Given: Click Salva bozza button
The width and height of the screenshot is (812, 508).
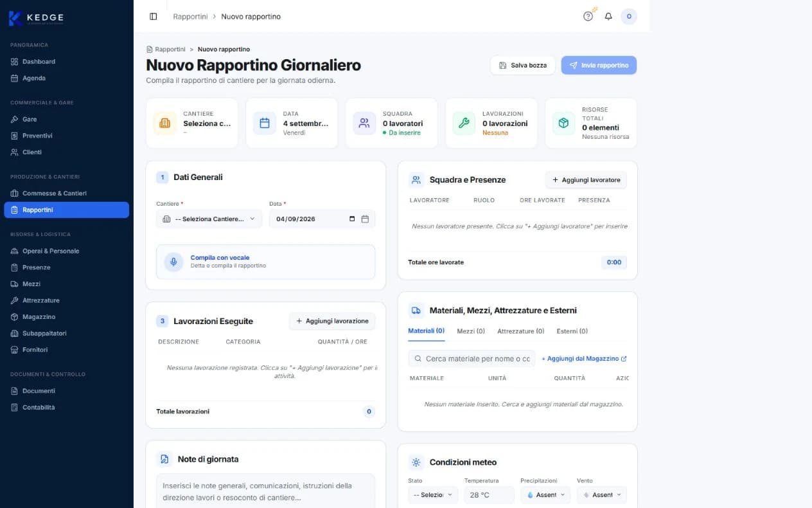Looking at the screenshot, I should click(522, 66).
